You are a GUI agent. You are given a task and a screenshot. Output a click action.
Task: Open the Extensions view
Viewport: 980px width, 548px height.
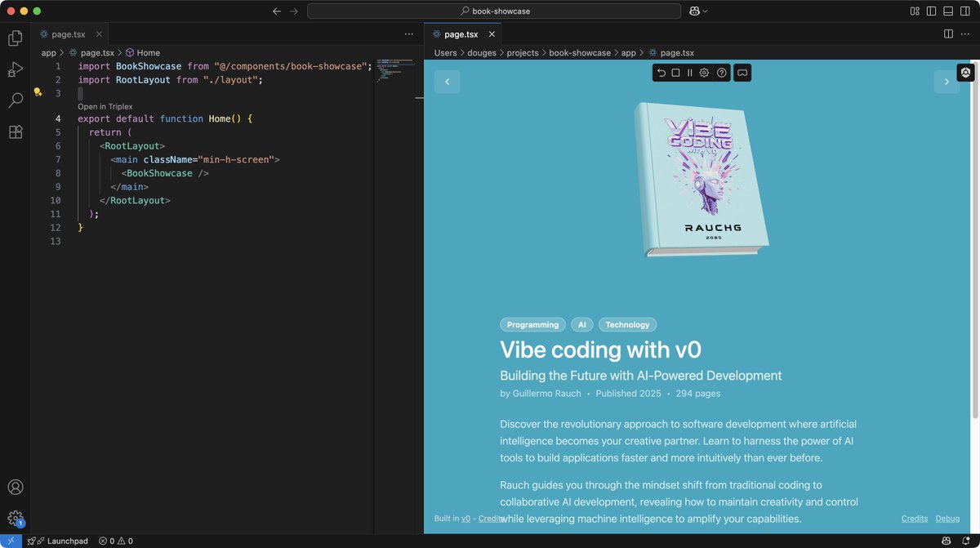[15, 131]
